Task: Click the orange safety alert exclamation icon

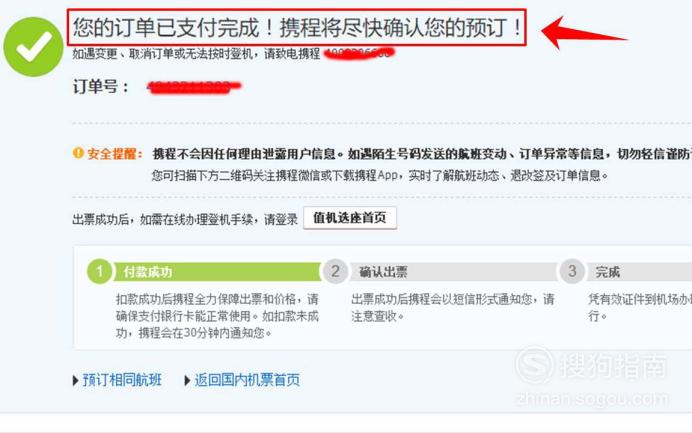Action: [x=78, y=153]
